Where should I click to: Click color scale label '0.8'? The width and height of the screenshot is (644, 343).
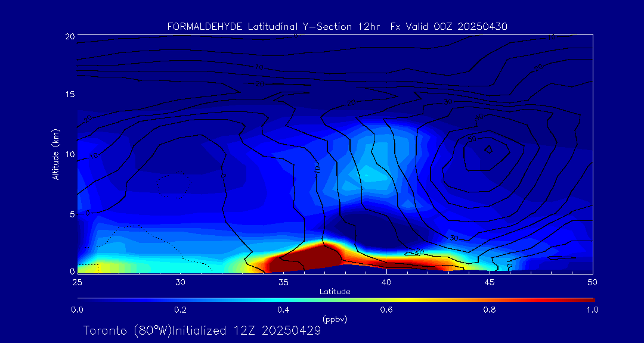[x=490, y=310]
